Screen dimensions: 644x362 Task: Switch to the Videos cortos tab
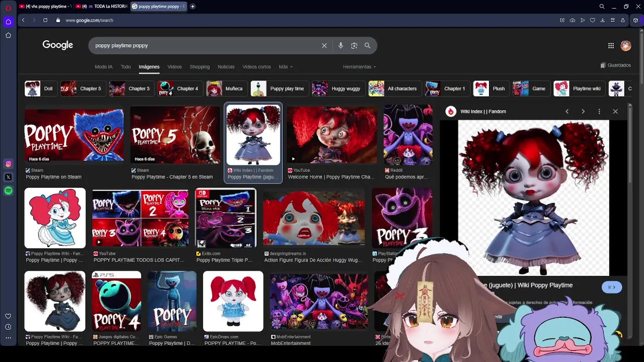[x=257, y=67]
